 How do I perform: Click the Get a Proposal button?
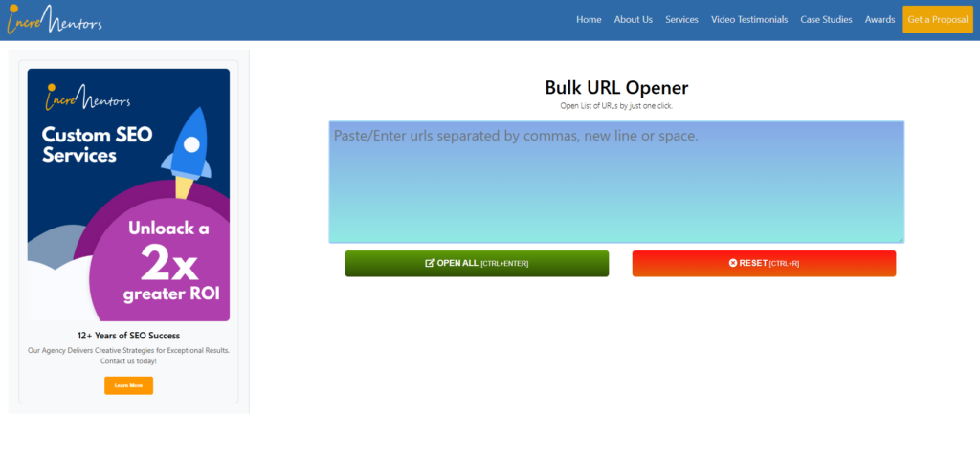938,19
